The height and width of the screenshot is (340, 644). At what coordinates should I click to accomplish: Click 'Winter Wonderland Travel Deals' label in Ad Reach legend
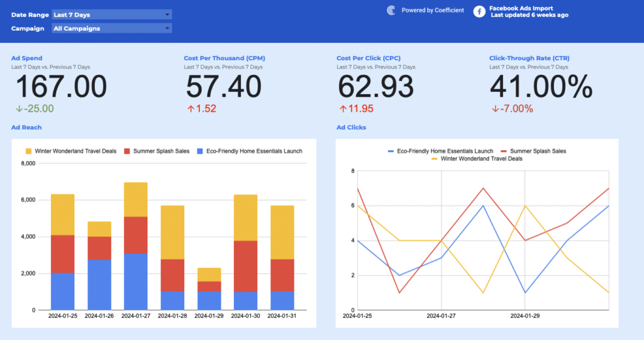click(75, 151)
